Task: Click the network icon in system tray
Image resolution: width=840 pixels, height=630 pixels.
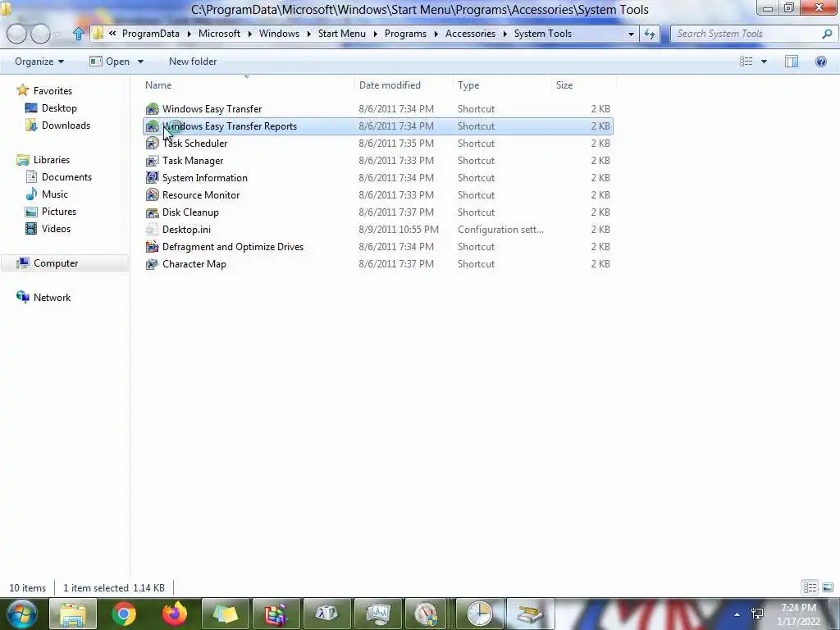Action: click(x=757, y=614)
